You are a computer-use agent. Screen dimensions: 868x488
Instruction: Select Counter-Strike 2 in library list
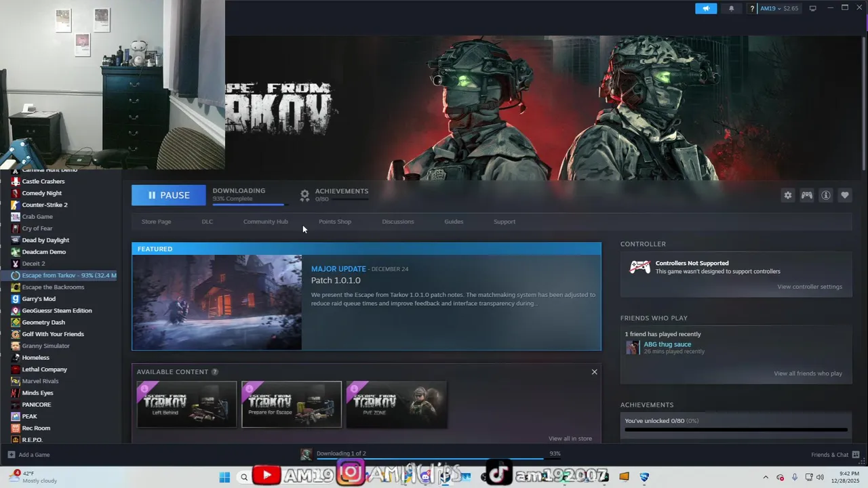[x=45, y=205]
